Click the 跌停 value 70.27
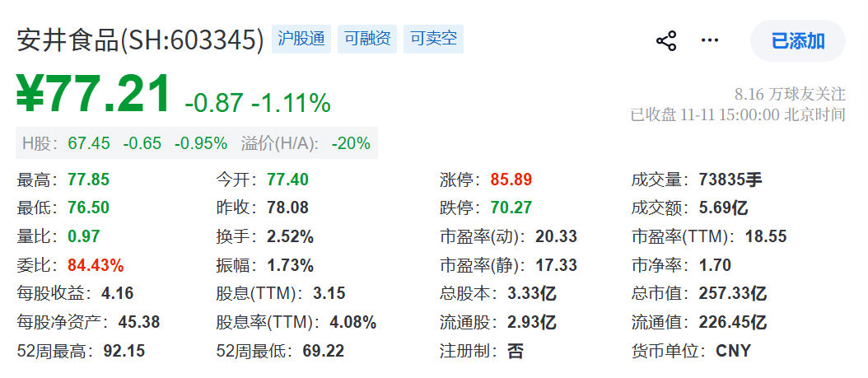Image resolution: width=868 pixels, height=378 pixels. [511, 208]
